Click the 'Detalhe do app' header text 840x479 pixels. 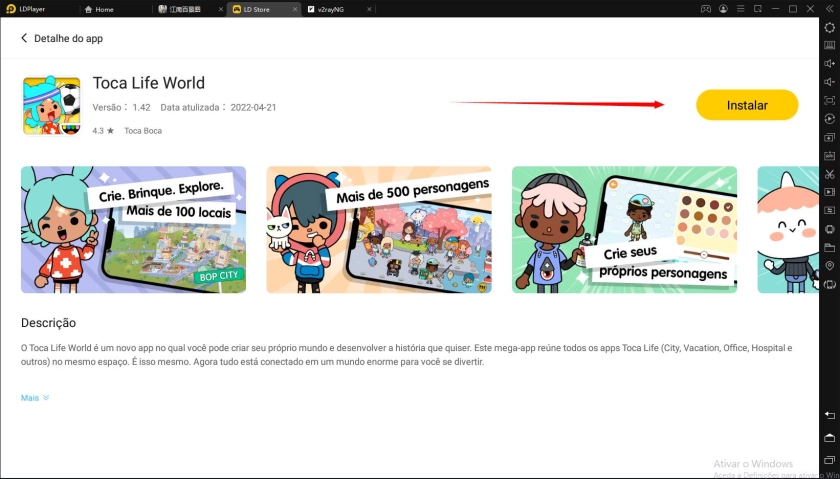[x=68, y=38]
